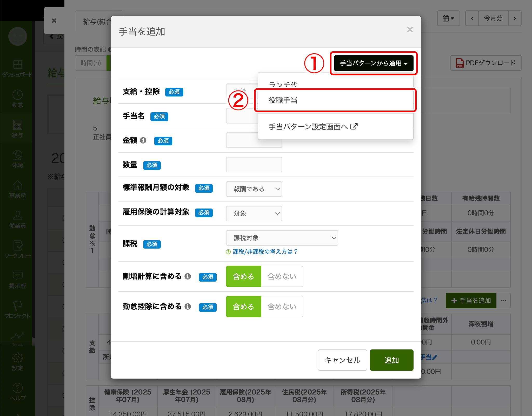Open 標準報酬月額の対象 dropdown

point(254,189)
